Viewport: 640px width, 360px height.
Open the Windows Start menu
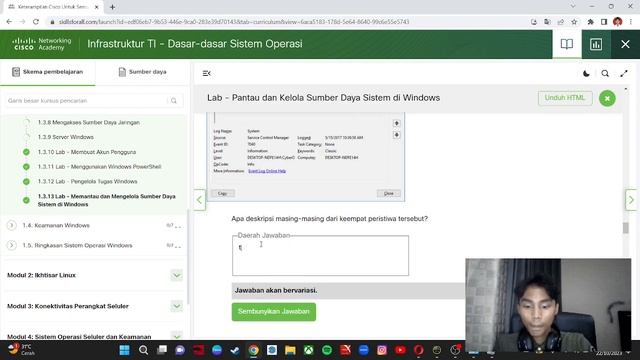pyautogui.click(x=124, y=350)
